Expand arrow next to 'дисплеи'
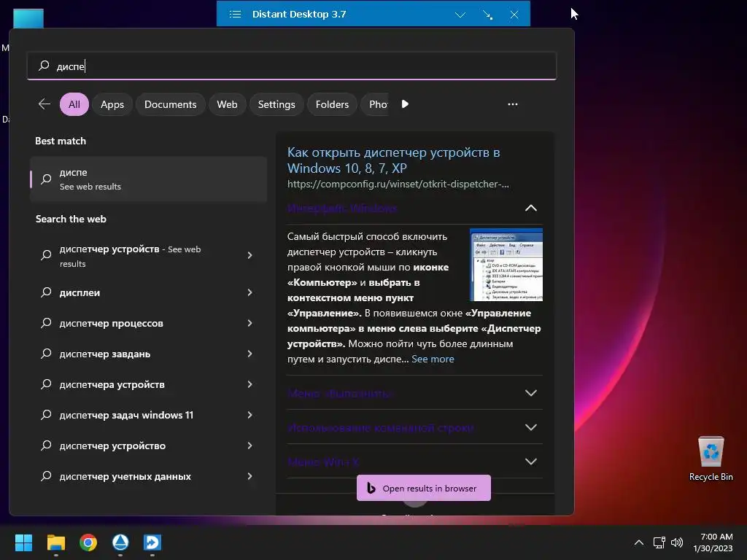 pyautogui.click(x=249, y=292)
